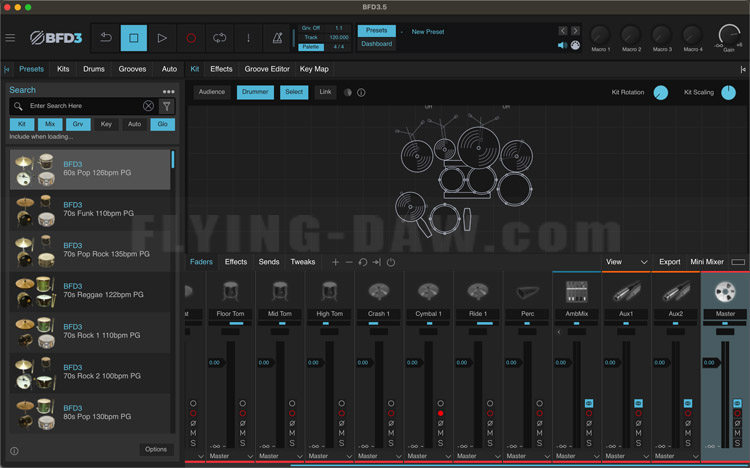Click the mixer reset circular arrow icon
The width and height of the screenshot is (750, 468).
363,262
